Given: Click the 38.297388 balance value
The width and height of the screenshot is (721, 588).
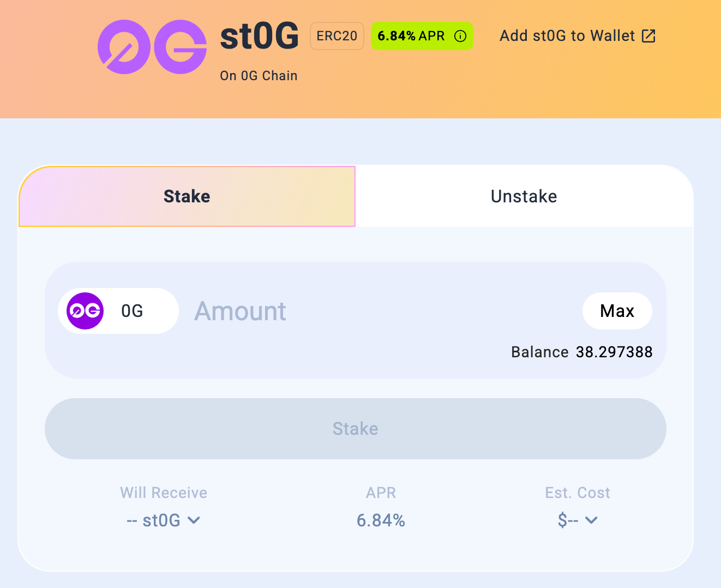Looking at the screenshot, I should (614, 352).
